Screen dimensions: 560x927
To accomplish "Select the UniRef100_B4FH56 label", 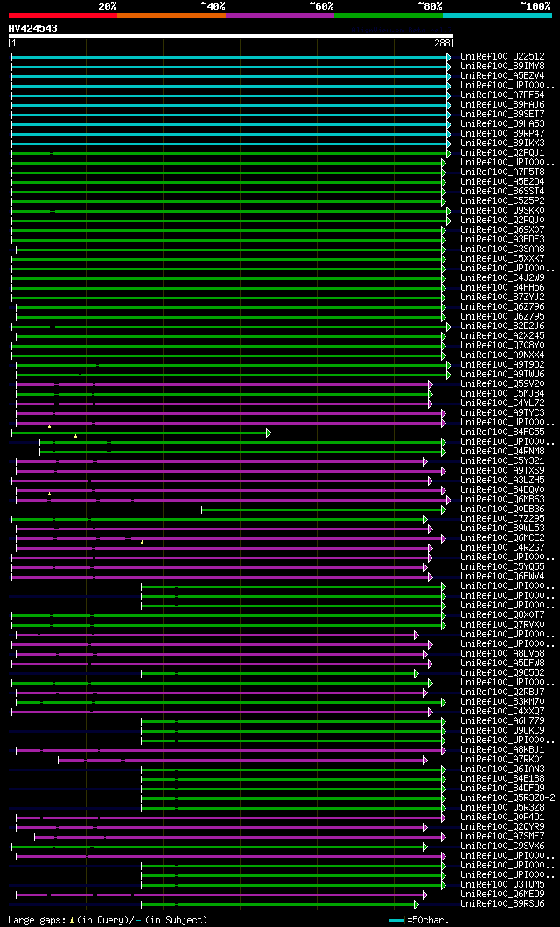I will pos(503,288).
